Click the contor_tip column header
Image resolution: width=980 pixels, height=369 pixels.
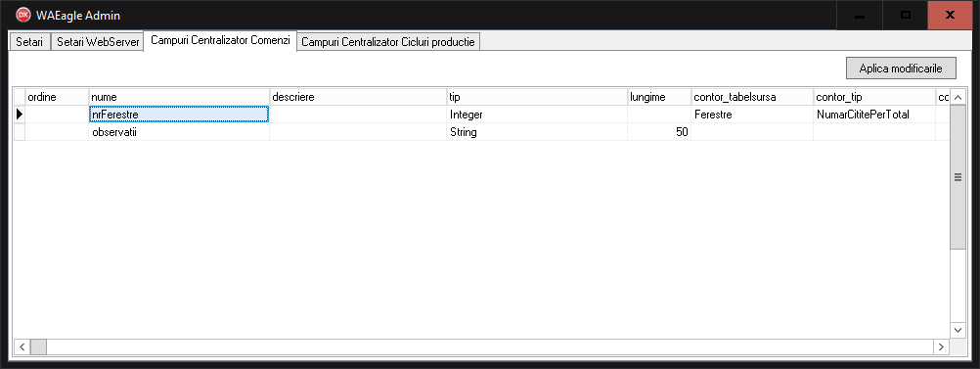(874, 97)
